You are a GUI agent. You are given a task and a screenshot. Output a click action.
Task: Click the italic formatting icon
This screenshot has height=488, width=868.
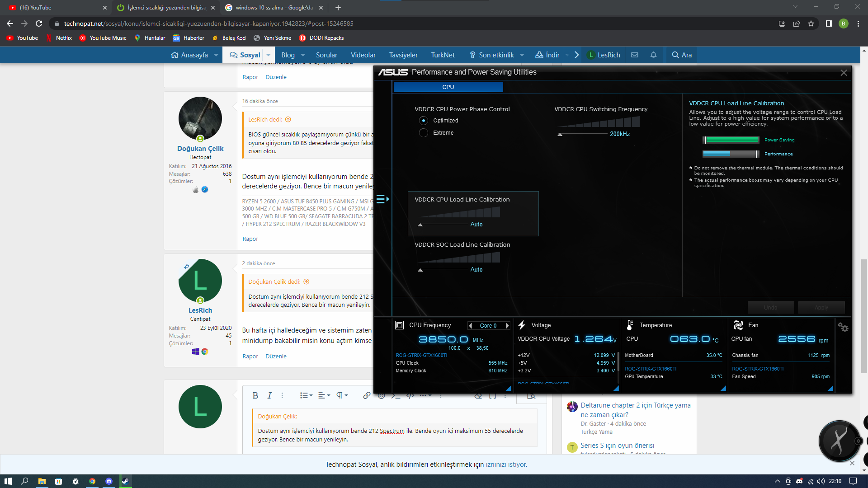click(269, 395)
